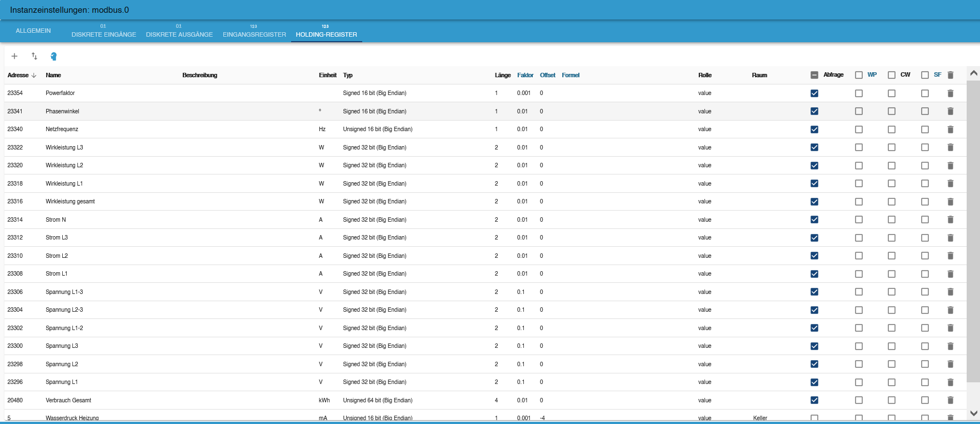The width and height of the screenshot is (980, 424).
Task: Sort by Adresse column arrow
Action: click(x=34, y=75)
